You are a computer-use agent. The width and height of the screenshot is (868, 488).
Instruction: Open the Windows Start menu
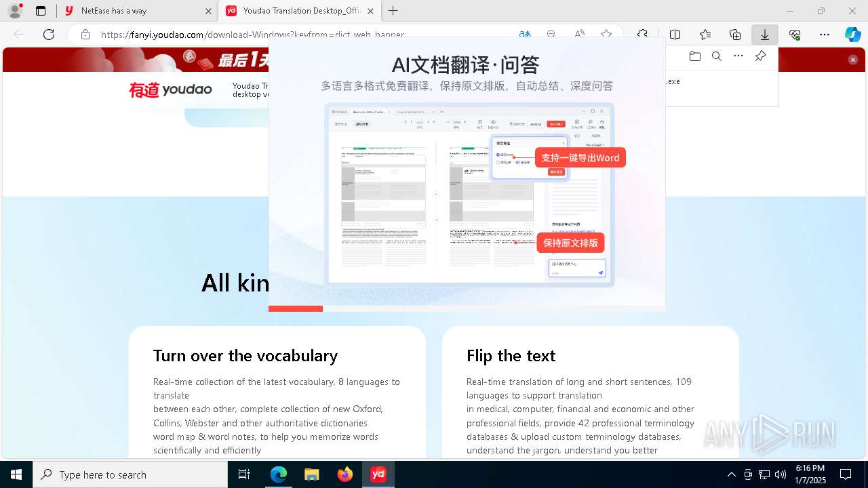click(x=16, y=474)
